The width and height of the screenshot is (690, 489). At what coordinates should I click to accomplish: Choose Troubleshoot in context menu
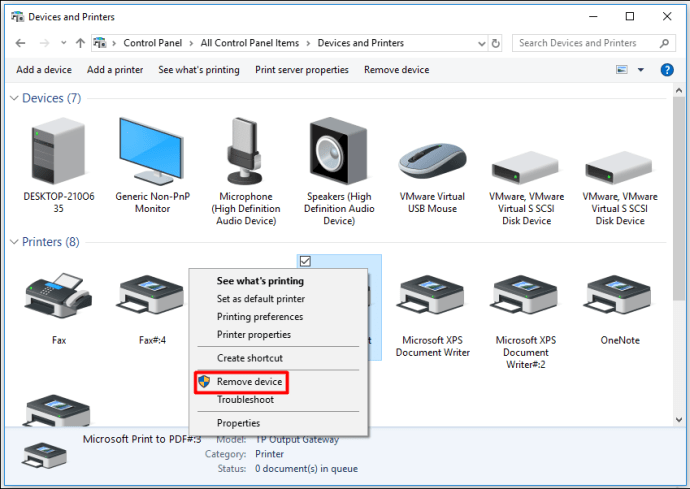[245, 400]
